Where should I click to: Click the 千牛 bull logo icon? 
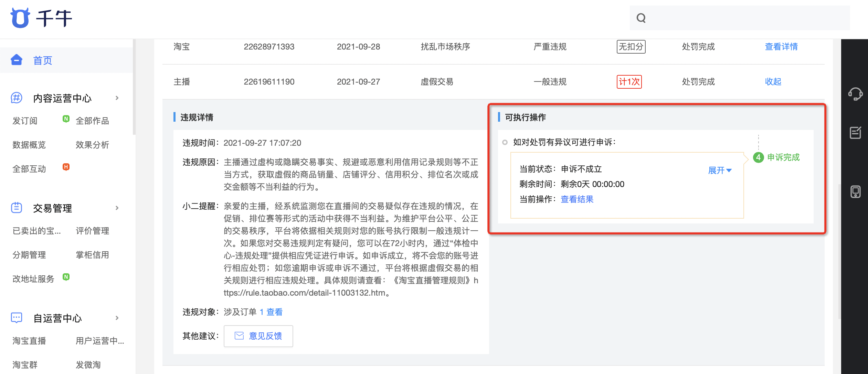click(20, 18)
